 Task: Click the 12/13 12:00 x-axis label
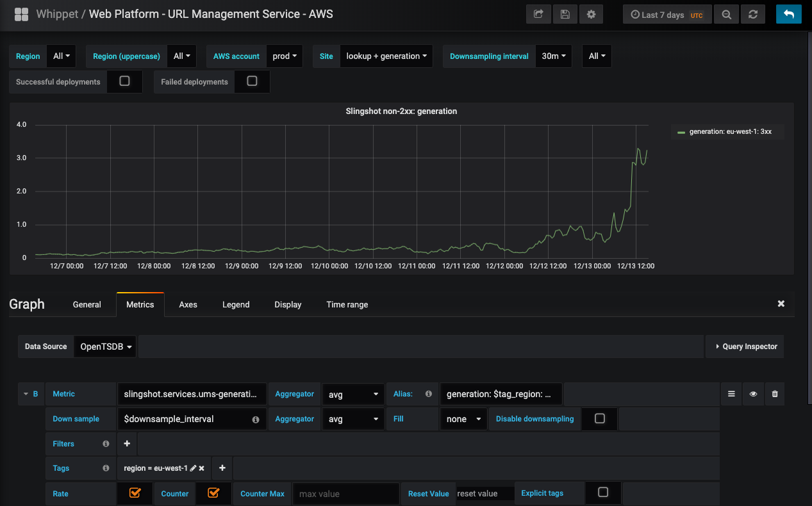636,266
